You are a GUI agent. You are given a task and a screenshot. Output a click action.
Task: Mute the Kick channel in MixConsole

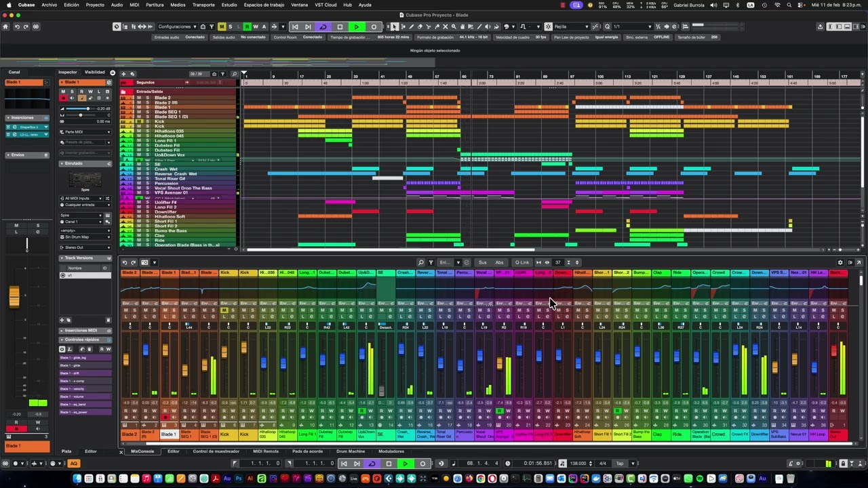pyautogui.click(x=224, y=310)
